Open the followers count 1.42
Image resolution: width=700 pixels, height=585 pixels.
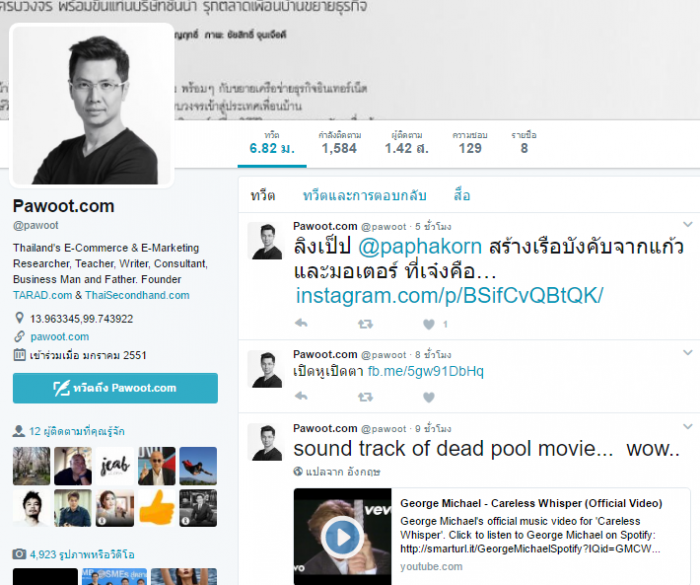407,143
